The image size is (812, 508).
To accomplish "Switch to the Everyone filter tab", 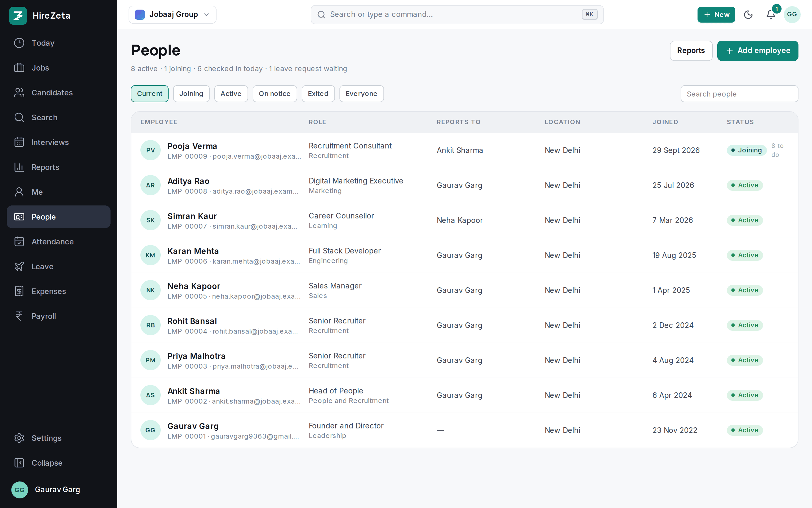I will (361, 94).
